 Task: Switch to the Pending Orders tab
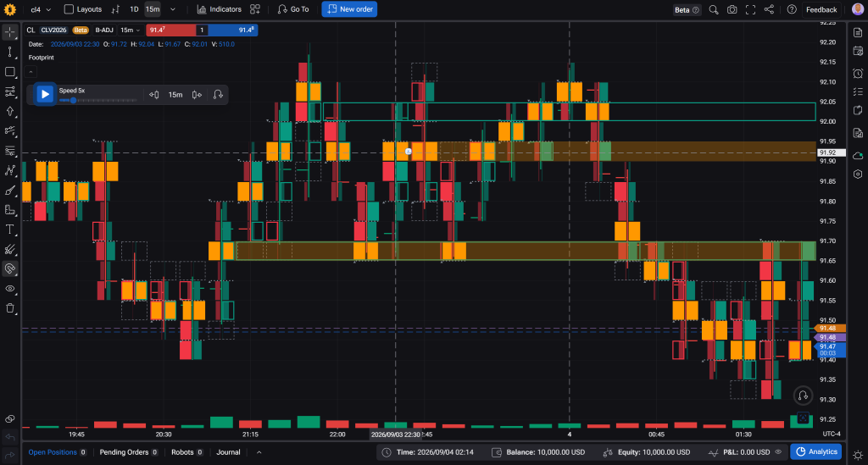[x=129, y=452]
